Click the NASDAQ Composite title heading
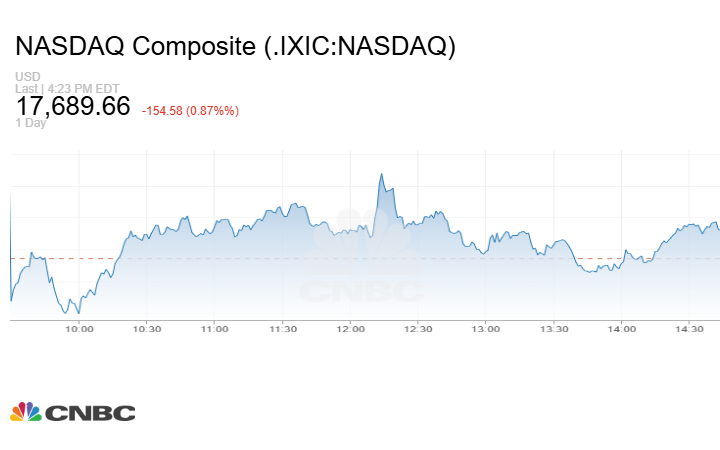Screen dimensions: 720x450 235,47
